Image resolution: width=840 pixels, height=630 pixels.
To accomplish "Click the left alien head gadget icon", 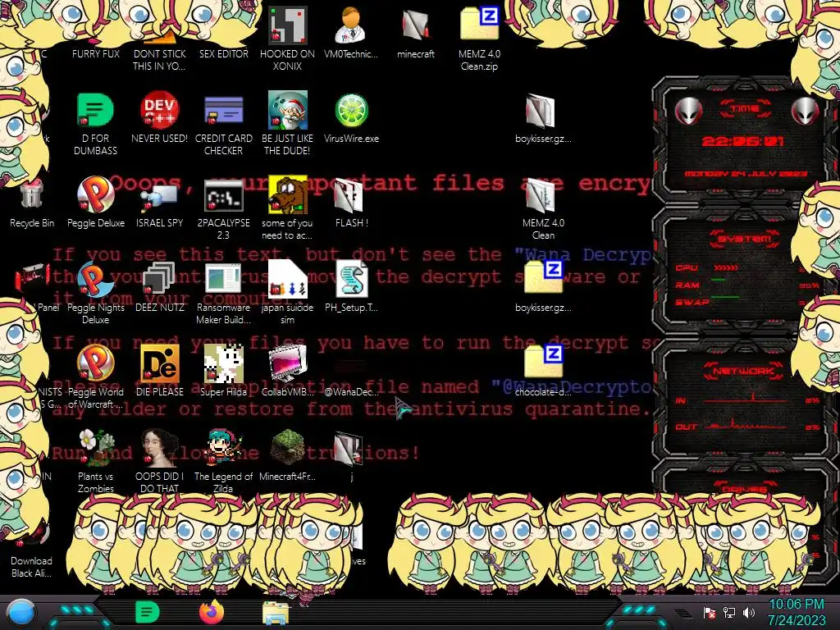I will click(688, 112).
